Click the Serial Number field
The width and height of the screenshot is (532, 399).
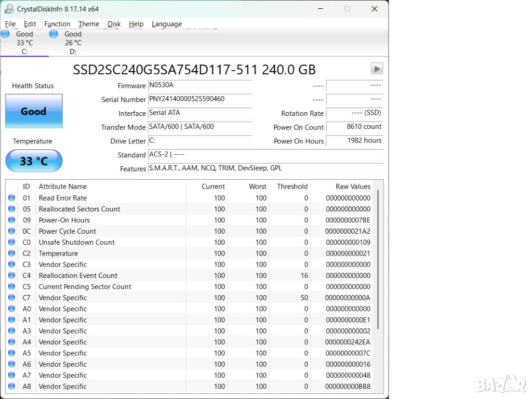pyautogui.click(x=199, y=99)
